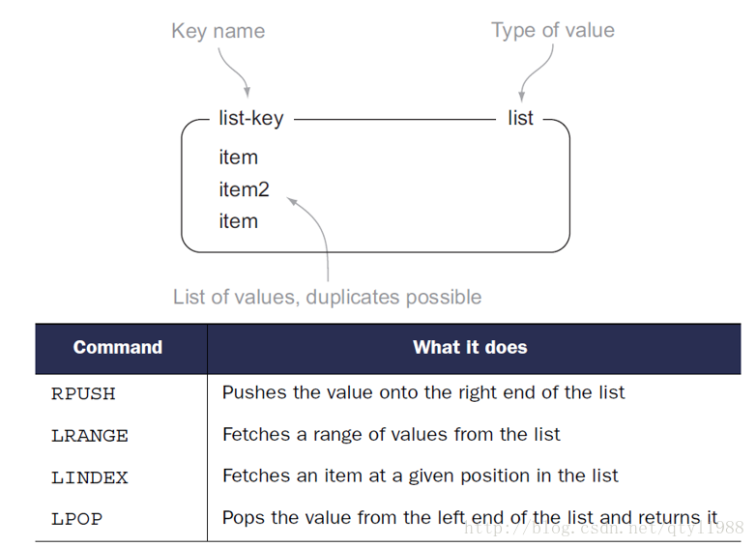The height and width of the screenshot is (547, 756).
Task: Click the description "Fetches a range of values"
Action: click(x=391, y=435)
